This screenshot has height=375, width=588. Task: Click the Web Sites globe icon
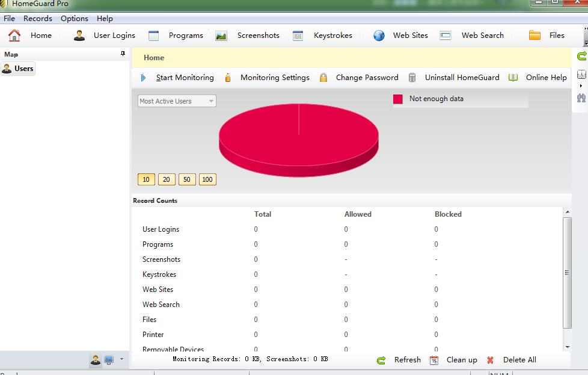(379, 36)
